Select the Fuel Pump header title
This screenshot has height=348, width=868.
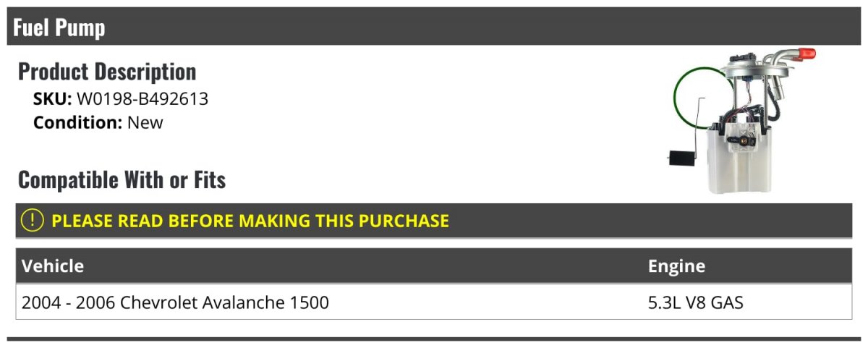click(x=59, y=27)
